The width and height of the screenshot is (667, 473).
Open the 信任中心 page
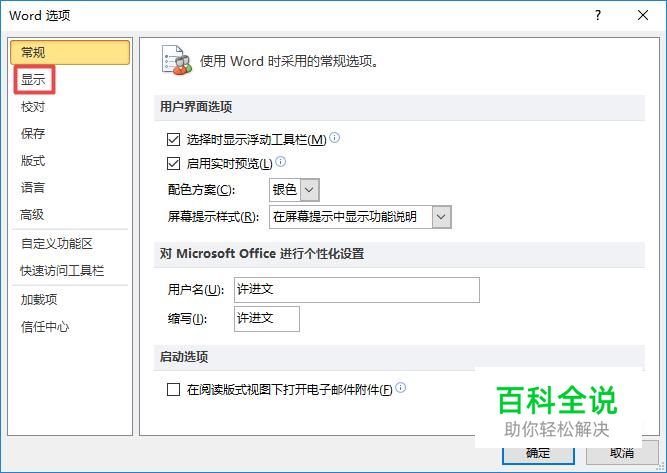click(45, 327)
